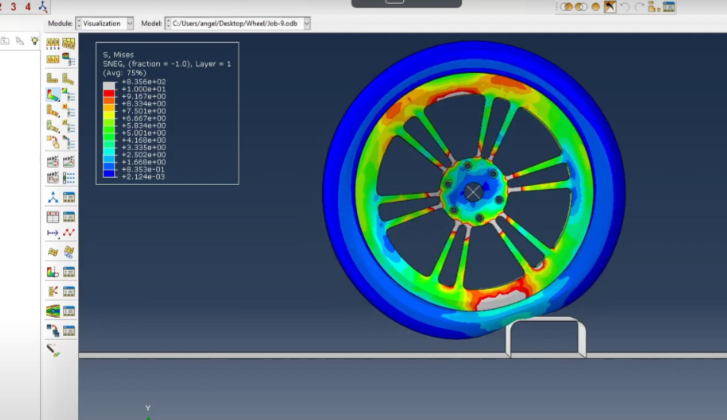Toggle the light bulb icon
This screenshot has width=727, height=420.
pos(33,41)
